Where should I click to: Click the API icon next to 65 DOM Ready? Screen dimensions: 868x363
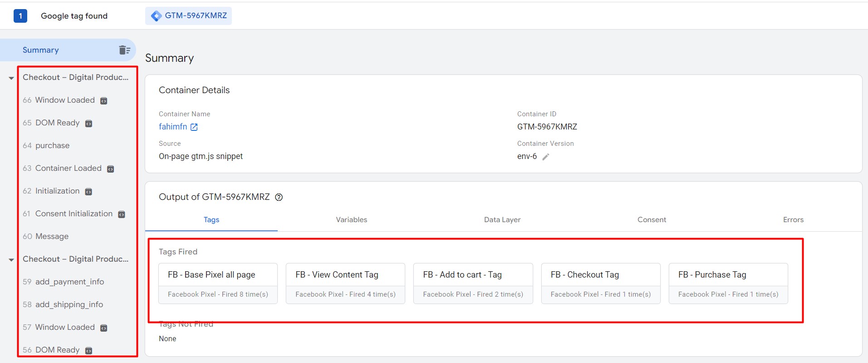click(88, 124)
